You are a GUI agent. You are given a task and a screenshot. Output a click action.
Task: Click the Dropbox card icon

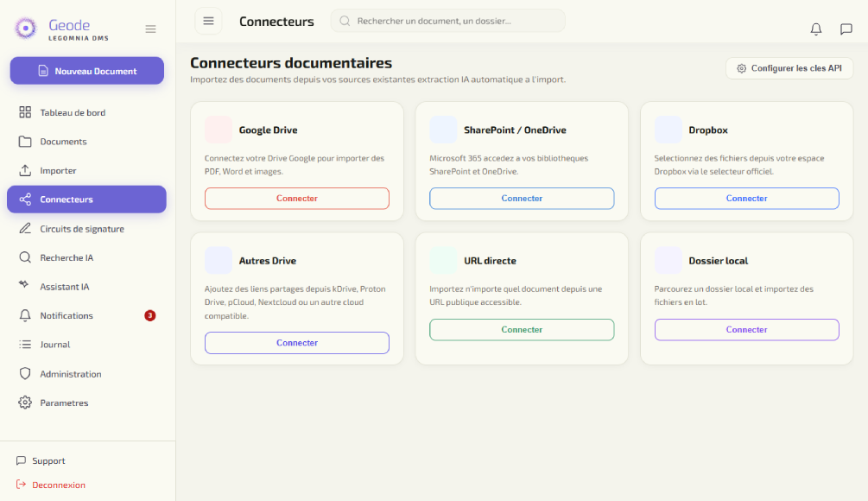[x=668, y=130]
